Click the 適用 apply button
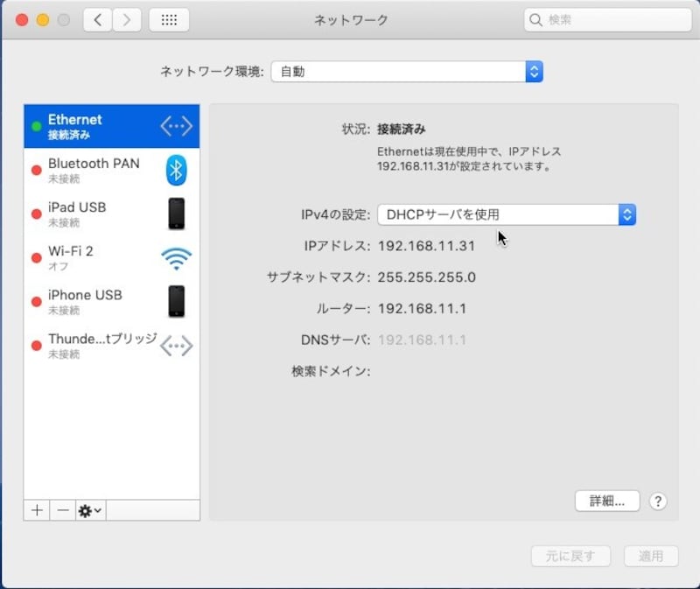This screenshot has height=589, width=700. (x=651, y=556)
